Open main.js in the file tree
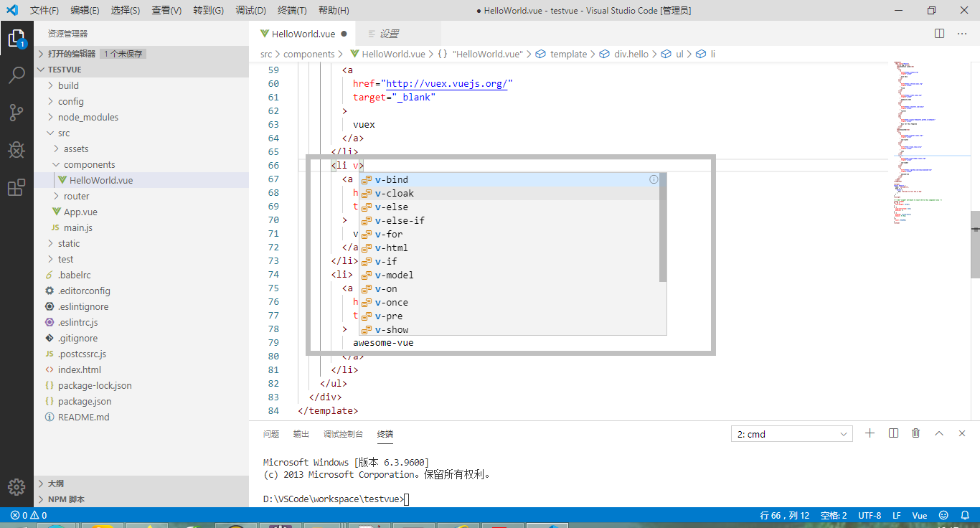The height and width of the screenshot is (528, 980). (141, 227)
